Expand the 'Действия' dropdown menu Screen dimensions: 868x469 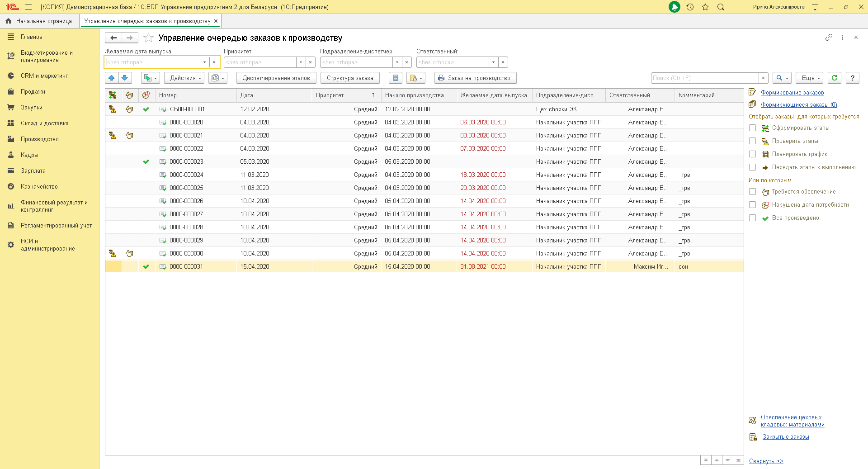click(184, 78)
